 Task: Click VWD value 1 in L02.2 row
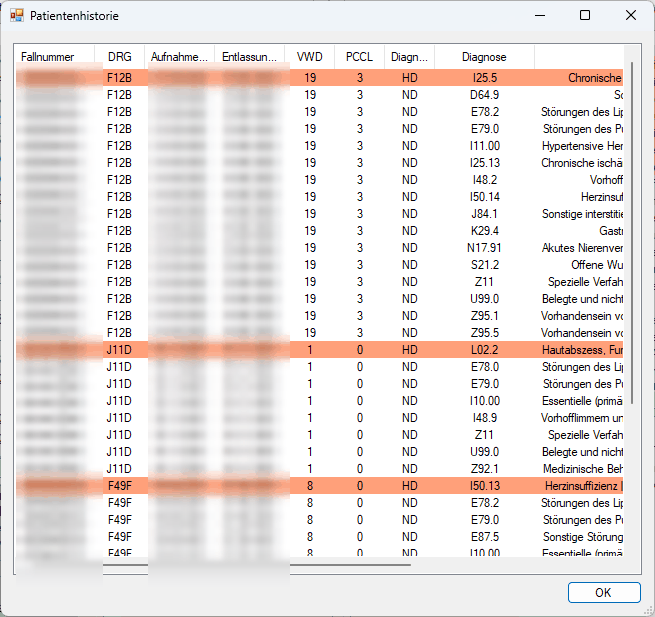(x=310, y=350)
